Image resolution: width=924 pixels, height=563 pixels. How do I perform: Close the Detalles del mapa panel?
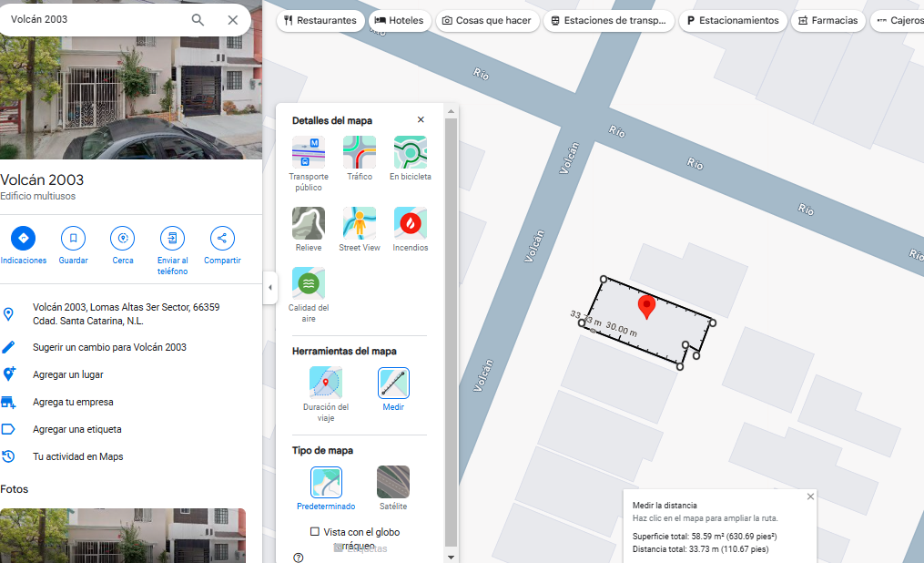point(421,119)
